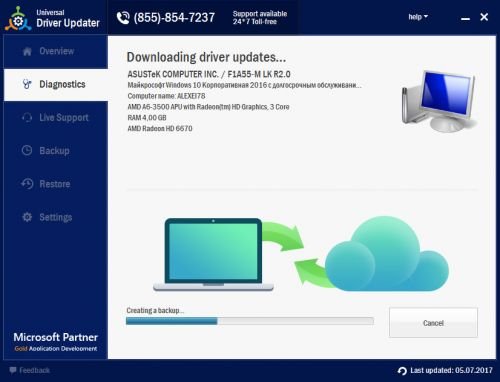Click the desktop computer image
The image size is (500, 382).
[x=439, y=101]
